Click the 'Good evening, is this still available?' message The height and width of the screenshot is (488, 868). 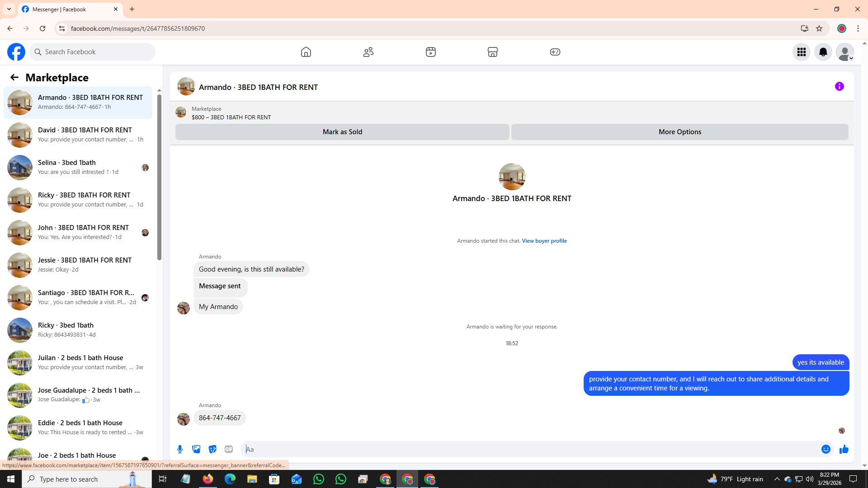(x=251, y=269)
